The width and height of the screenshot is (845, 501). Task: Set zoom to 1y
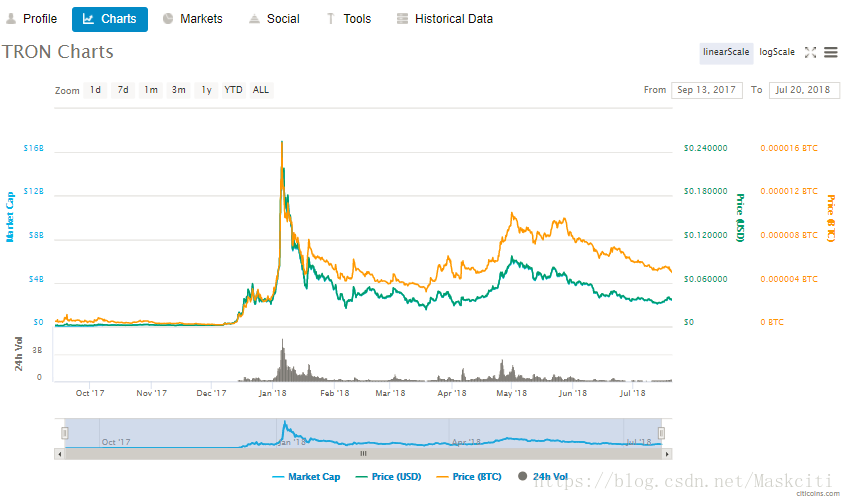206,90
